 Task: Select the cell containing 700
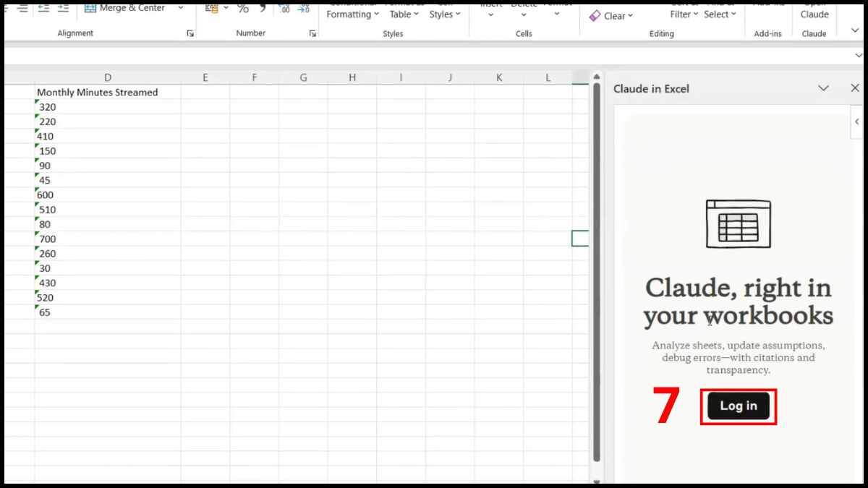click(108, 239)
